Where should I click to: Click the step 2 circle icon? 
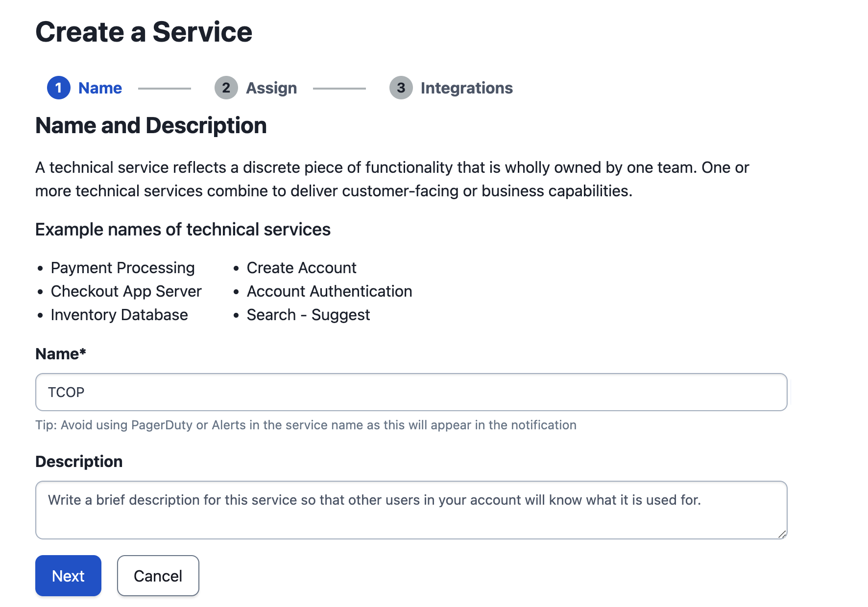[226, 88]
